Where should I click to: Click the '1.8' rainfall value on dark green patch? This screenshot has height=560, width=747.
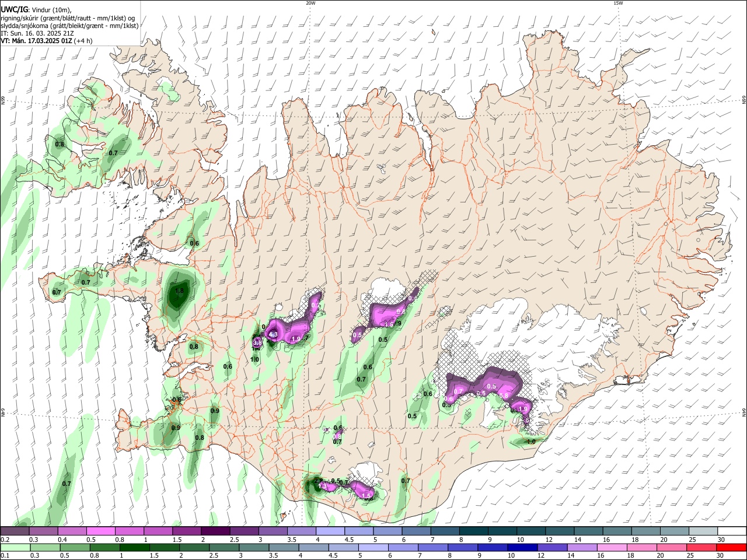(x=179, y=290)
